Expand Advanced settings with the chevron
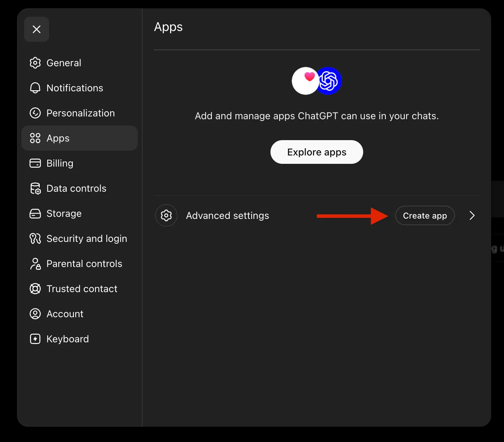 click(x=472, y=215)
